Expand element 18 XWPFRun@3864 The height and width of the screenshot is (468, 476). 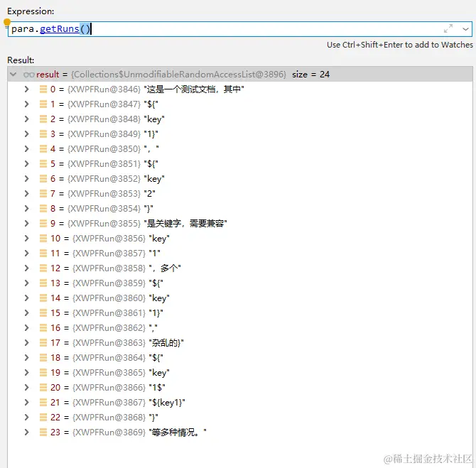(27, 357)
